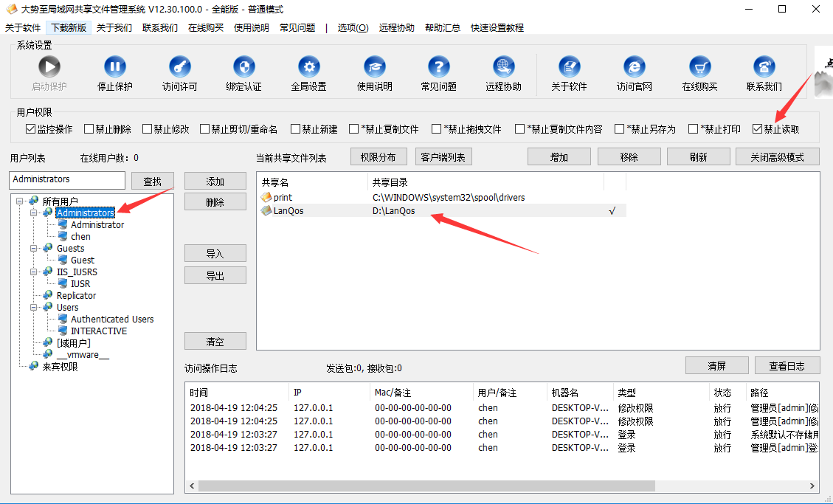
Task: Uncheck the 监控操作 checkbox
Action: [30, 129]
